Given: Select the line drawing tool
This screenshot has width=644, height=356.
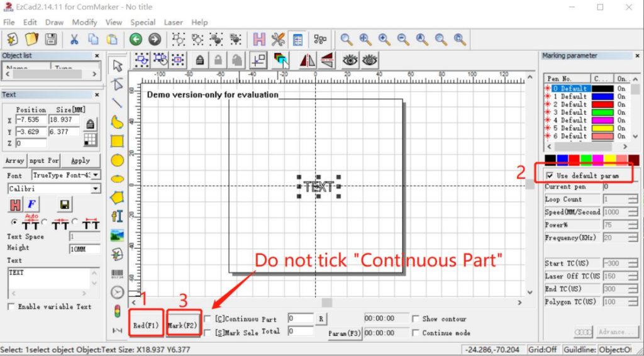Looking at the screenshot, I should pyautogui.click(x=117, y=103).
